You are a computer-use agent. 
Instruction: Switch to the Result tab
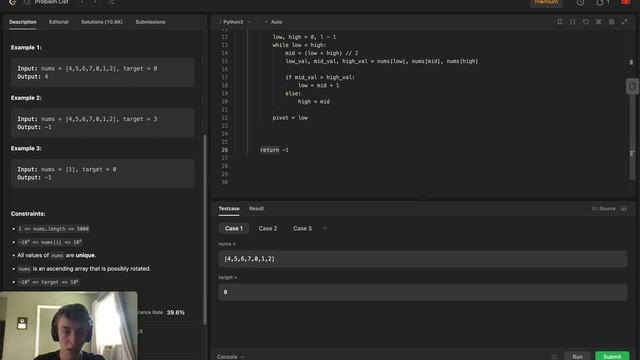[x=256, y=209]
